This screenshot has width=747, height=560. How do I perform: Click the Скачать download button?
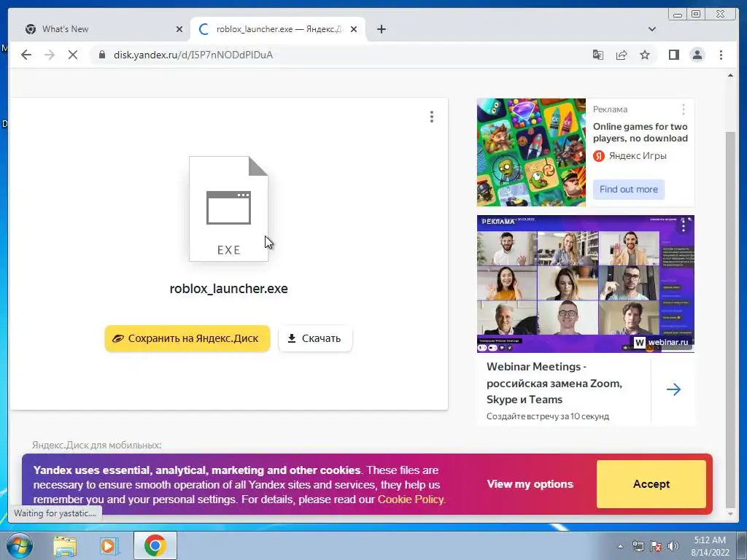315,338
